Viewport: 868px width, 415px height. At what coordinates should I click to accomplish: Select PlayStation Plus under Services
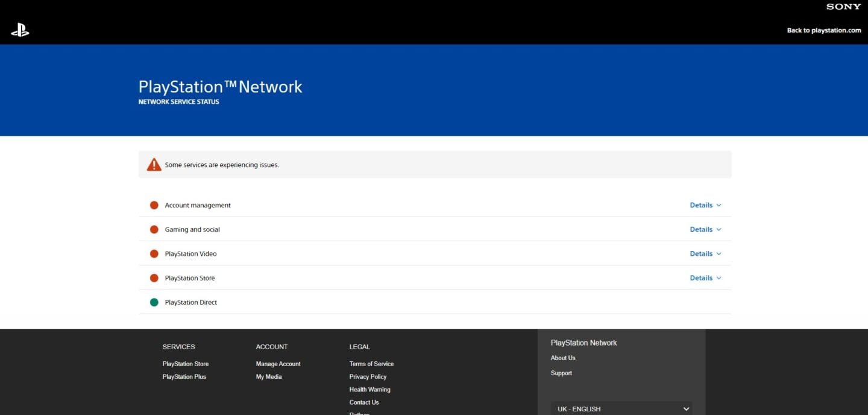point(184,376)
